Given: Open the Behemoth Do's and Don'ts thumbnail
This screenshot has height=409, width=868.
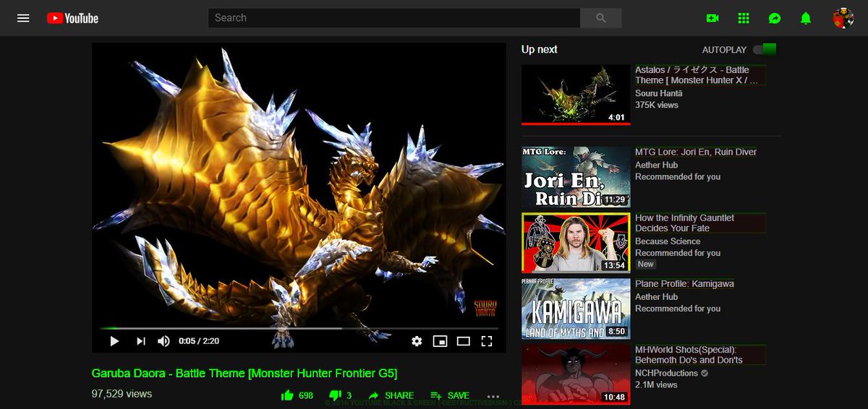Looking at the screenshot, I should 576,374.
